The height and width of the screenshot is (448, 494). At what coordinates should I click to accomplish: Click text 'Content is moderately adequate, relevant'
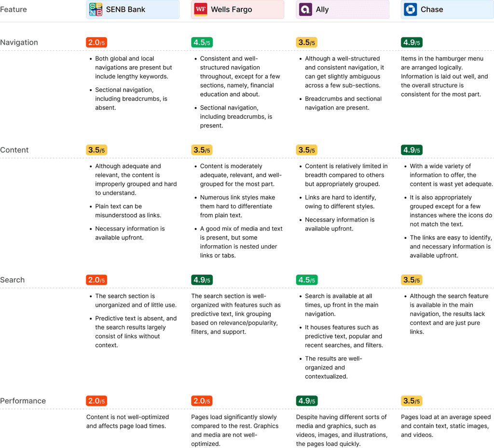(x=241, y=175)
